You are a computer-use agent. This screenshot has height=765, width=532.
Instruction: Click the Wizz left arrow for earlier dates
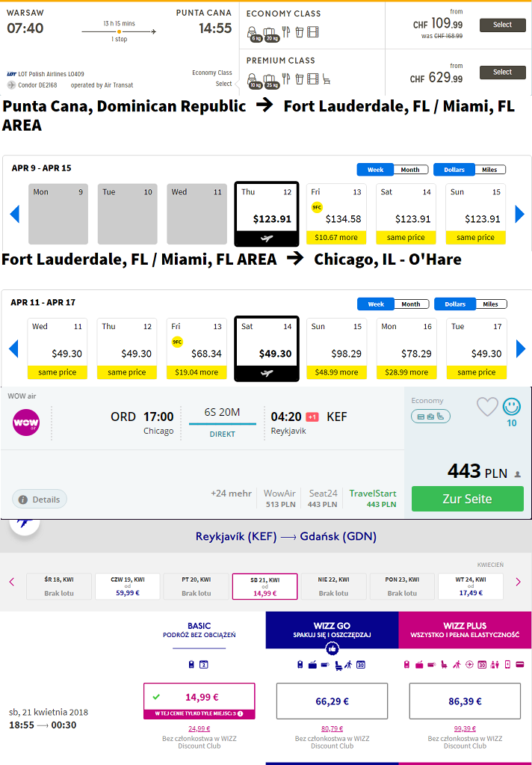click(x=12, y=582)
